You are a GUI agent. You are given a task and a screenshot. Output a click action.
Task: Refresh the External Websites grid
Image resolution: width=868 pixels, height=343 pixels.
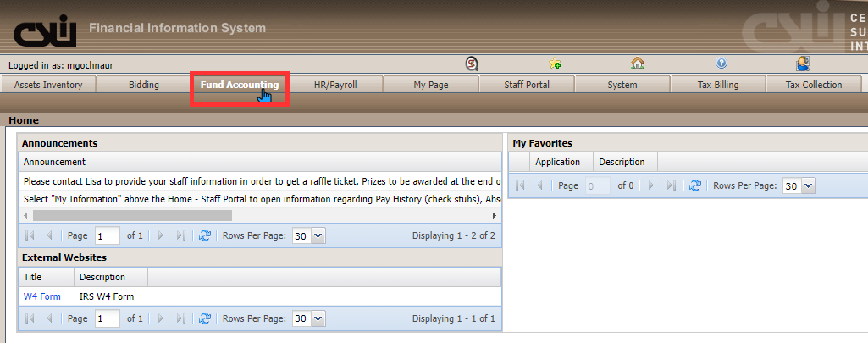coord(204,319)
